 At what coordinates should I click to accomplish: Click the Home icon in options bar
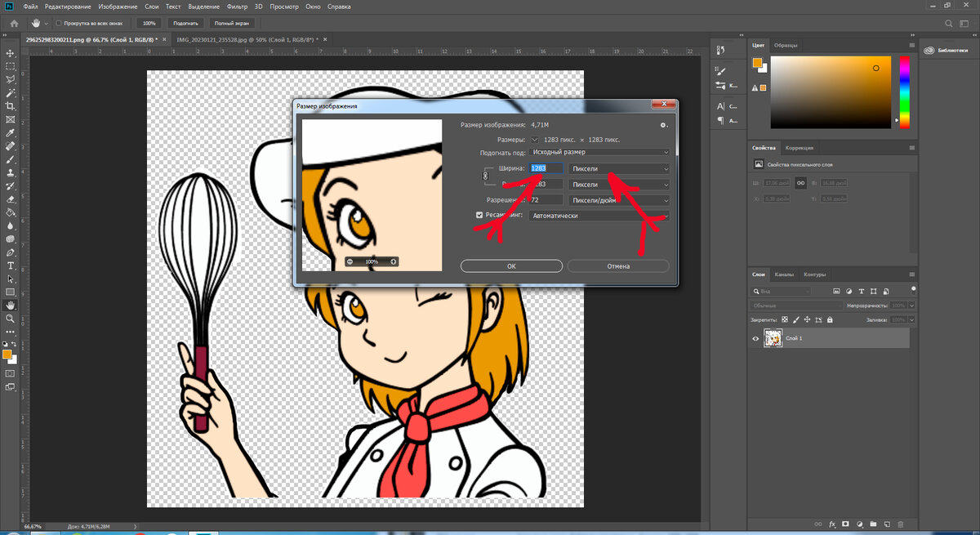14,24
